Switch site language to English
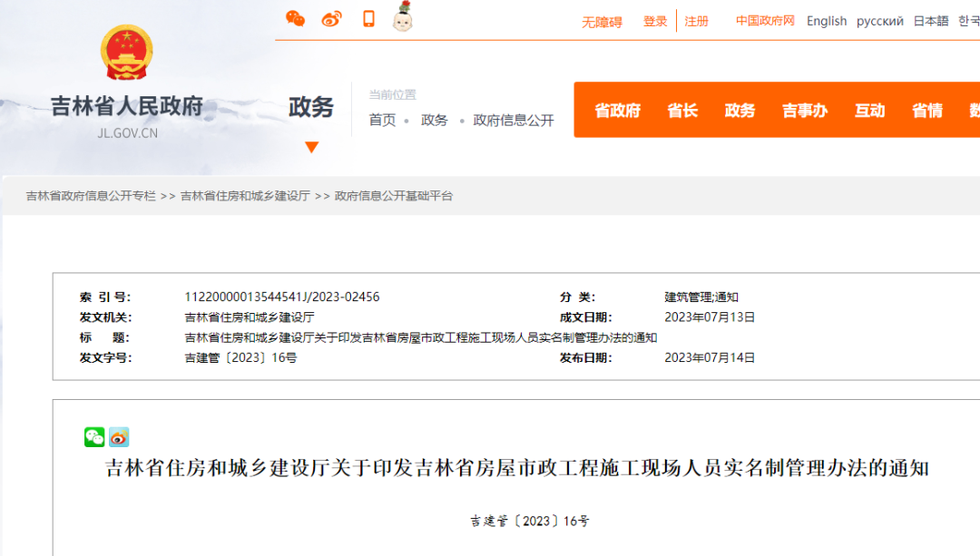The height and width of the screenshot is (556, 980). 827,21
